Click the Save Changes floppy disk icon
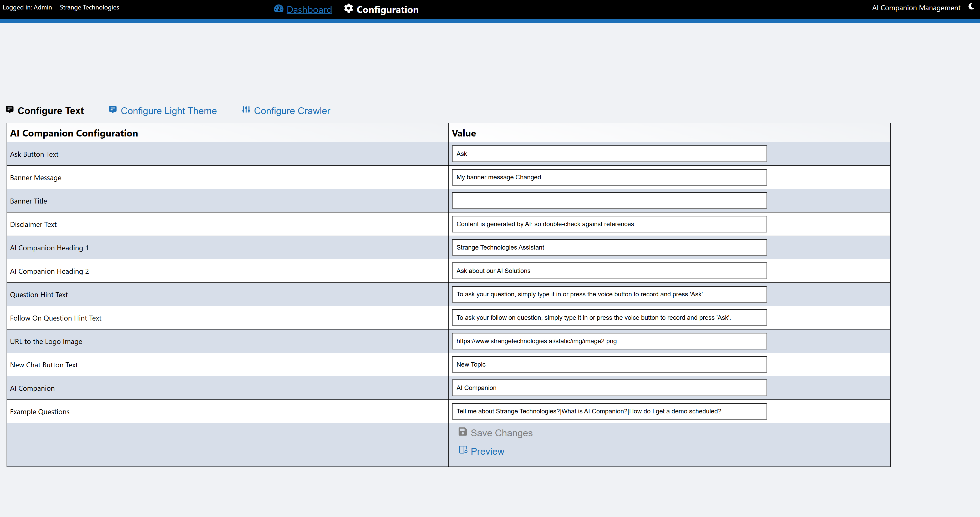Screen dimensions: 980x517 [463, 432]
